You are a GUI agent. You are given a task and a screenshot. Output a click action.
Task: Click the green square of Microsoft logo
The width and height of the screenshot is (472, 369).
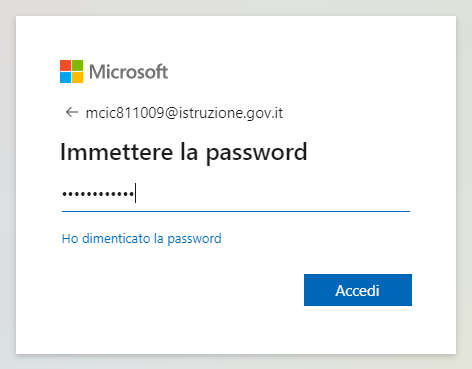point(78,65)
